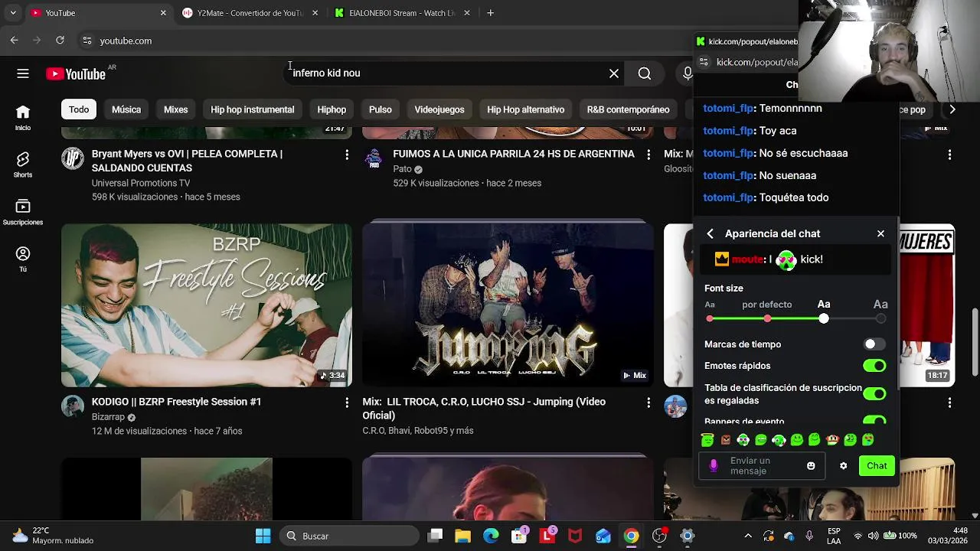Open options menu for Bryant Myers vs OVI video

click(347, 155)
